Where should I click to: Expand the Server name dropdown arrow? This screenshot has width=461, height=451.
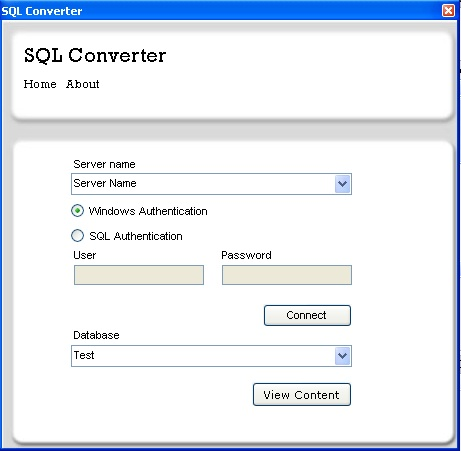tap(342, 184)
